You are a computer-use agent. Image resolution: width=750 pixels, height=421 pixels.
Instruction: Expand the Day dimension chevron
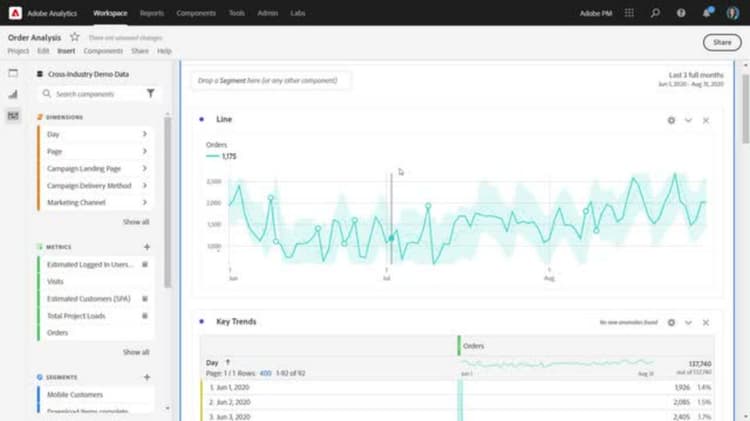pyautogui.click(x=144, y=134)
